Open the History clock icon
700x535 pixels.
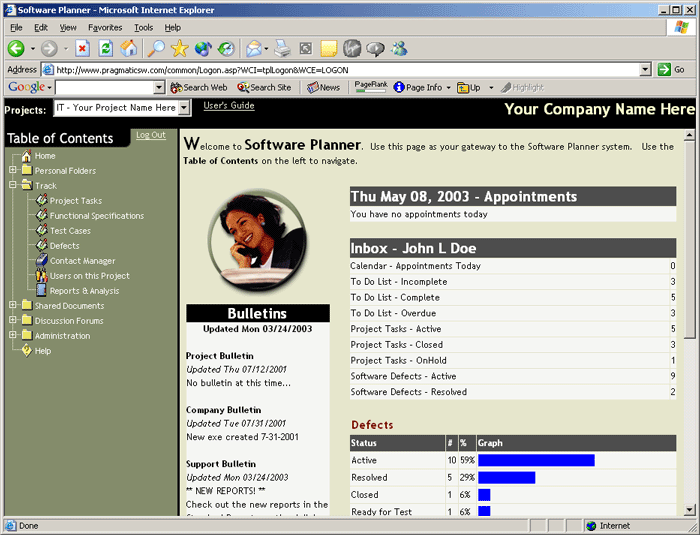[226, 48]
